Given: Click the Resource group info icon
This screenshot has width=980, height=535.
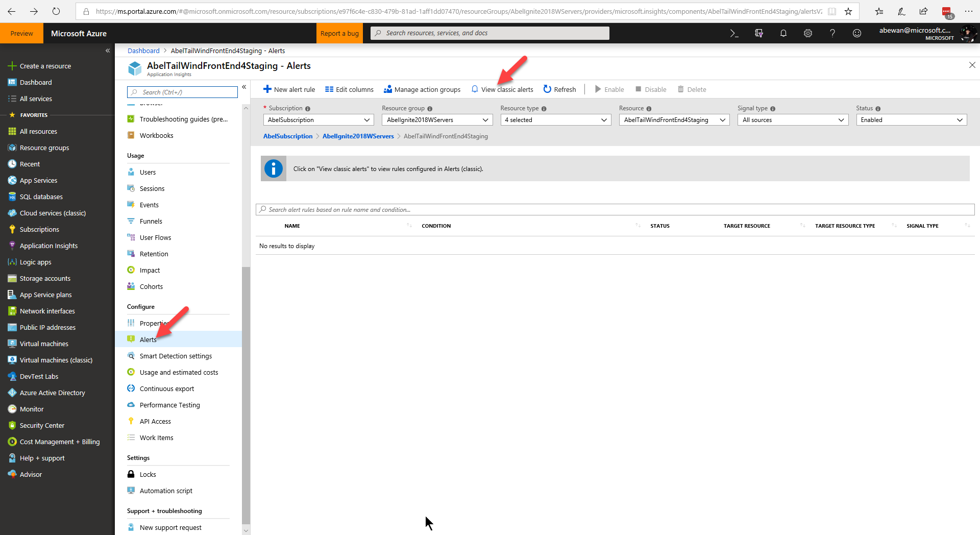Looking at the screenshot, I should [430, 109].
